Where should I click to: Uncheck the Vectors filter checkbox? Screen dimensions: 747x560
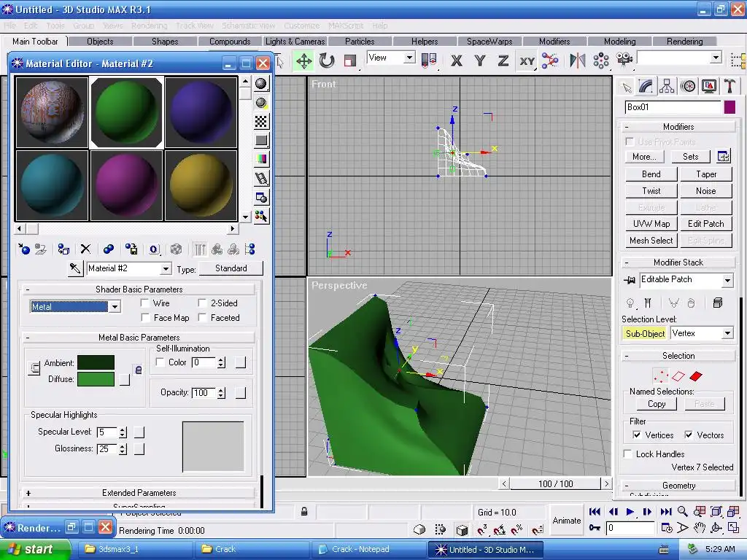pyautogui.click(x=688, y=435)
